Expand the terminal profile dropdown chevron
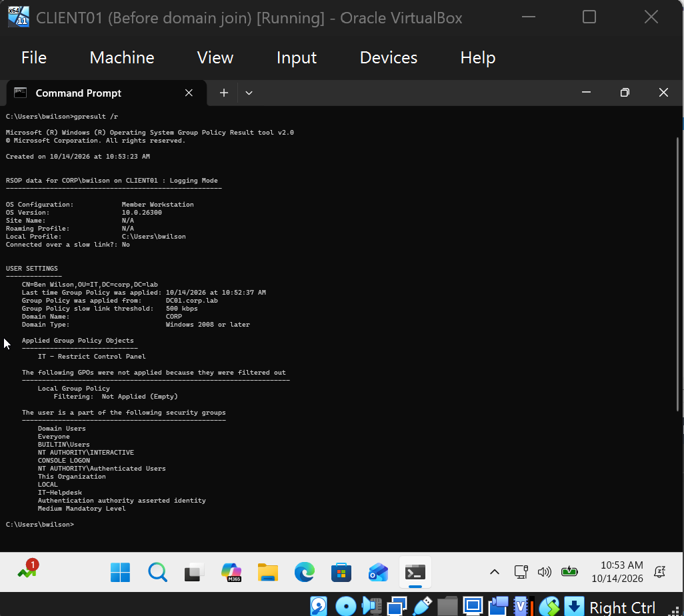The width and height of the screenshot is (684, 616). [x=249, y=93]
